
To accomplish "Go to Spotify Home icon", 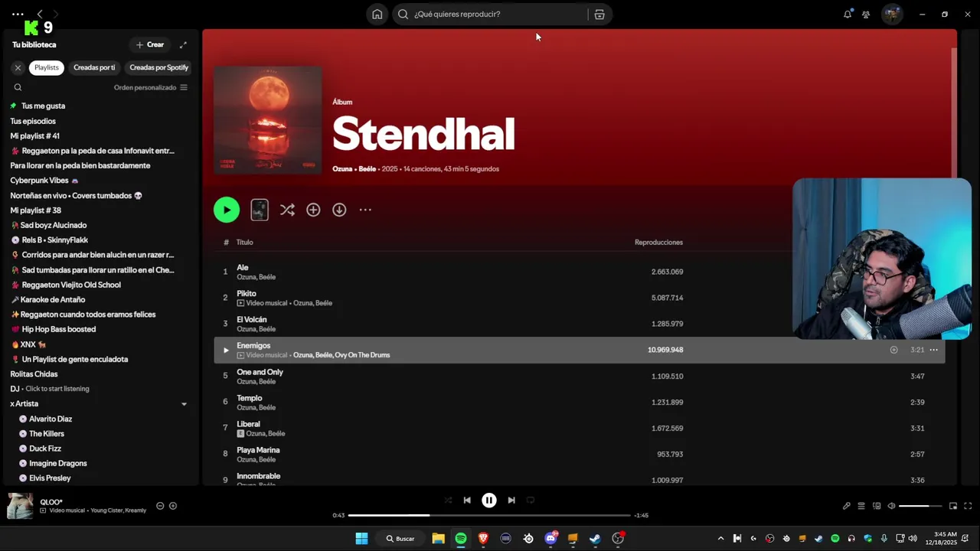I will click(x=377, y=14).
